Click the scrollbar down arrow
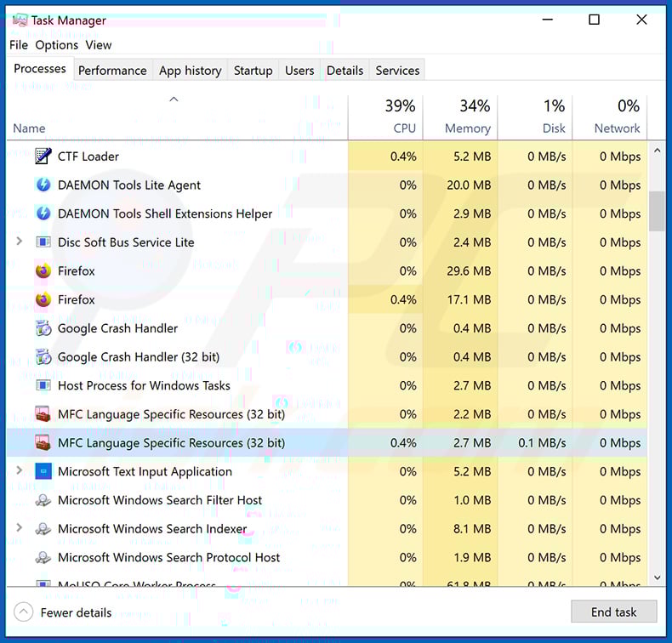Screen dimensions: 672x643 [x=657, y=578]
